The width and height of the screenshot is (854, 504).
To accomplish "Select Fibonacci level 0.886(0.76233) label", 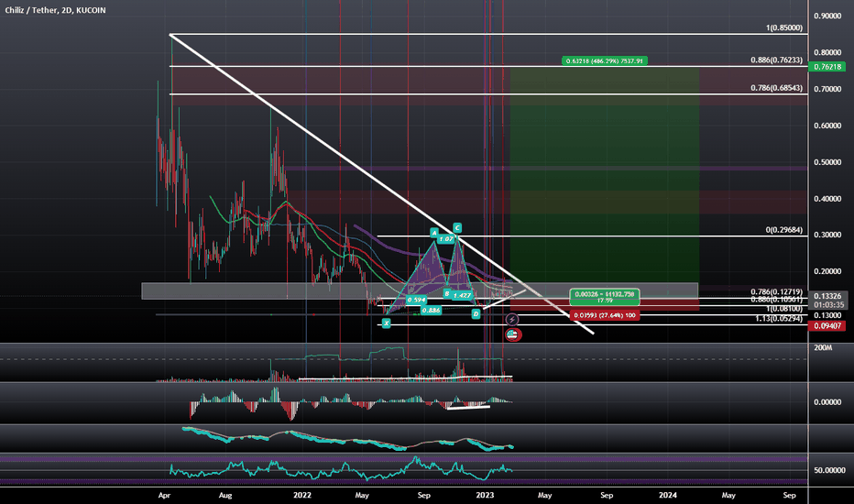I will [777, 60].
